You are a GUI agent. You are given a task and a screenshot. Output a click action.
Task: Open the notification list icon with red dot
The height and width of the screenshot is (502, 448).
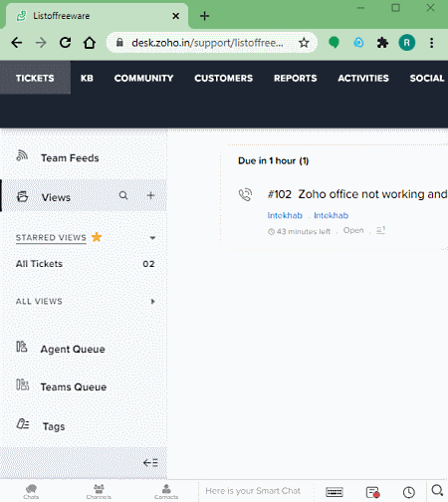pyautogui.click(x=372, y=492)
